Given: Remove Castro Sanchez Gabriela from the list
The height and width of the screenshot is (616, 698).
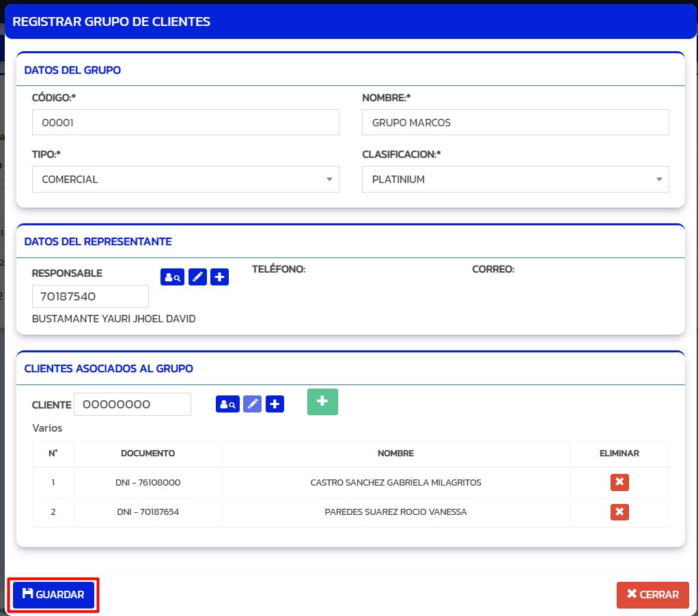Looking at the screenshot, I should (619, 483).
